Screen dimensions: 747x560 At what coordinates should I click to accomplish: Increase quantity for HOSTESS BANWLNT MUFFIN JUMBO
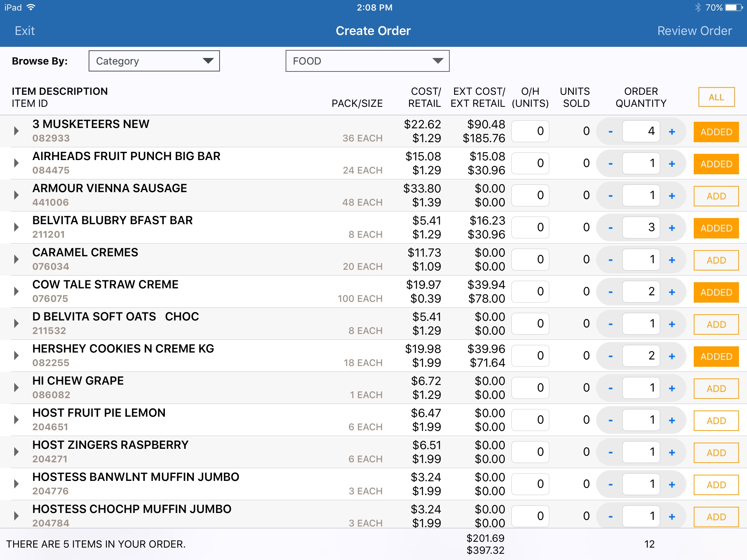pos(672,485)
